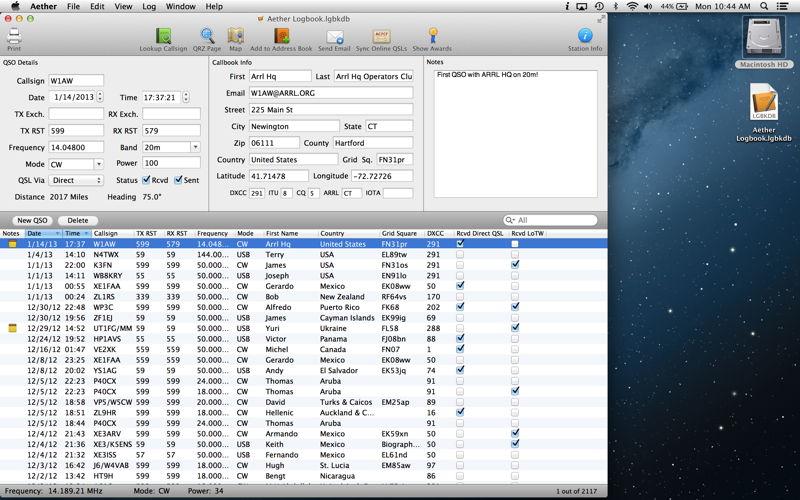Open the Log menu
This screenshot has height=500, width=800.
click(x=149, y=6)
